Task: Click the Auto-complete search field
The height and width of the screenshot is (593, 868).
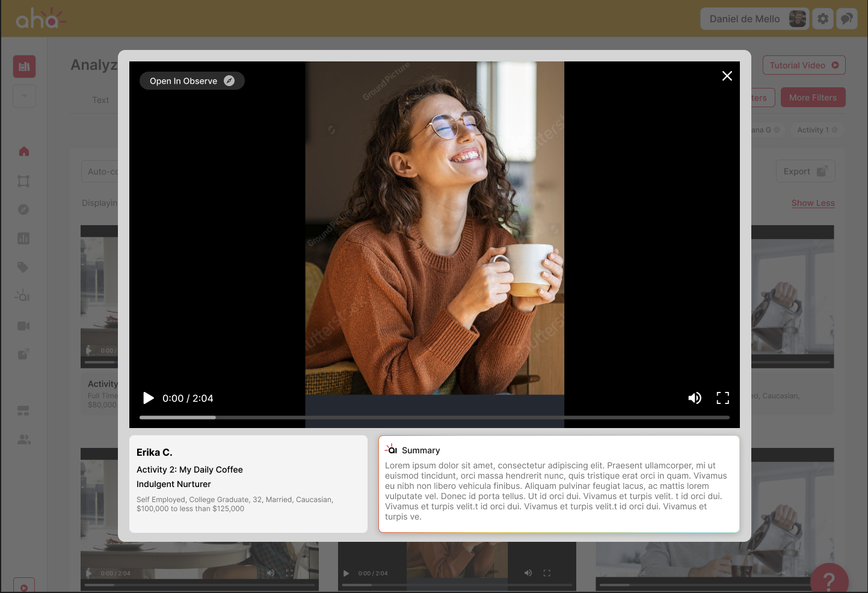Action: tap(100, 172)
